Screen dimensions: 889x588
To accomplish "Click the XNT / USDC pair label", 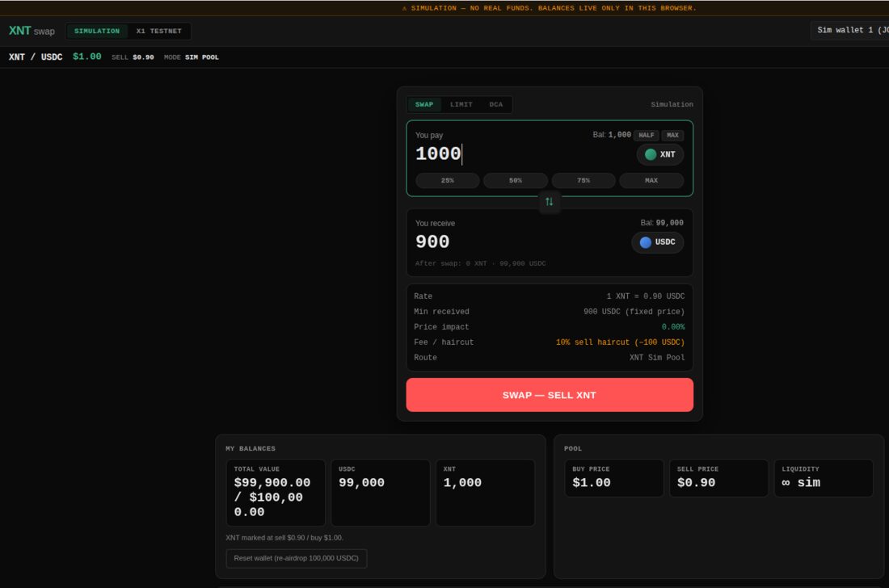I will click(x=35, y=57).
